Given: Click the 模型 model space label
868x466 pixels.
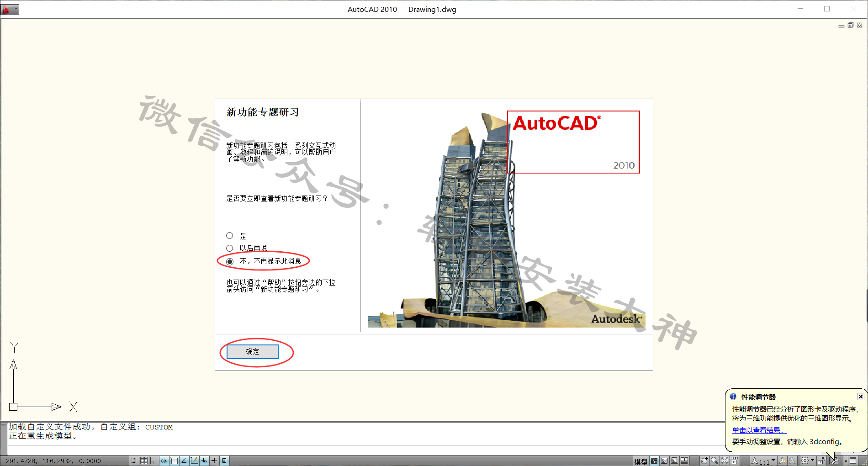Looking at the screenshot, I should (x=640, y=461).
